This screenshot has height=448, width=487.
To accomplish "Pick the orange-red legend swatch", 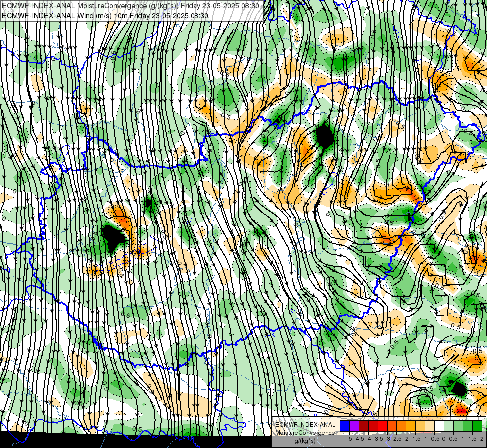I will (x=392, y=426).
